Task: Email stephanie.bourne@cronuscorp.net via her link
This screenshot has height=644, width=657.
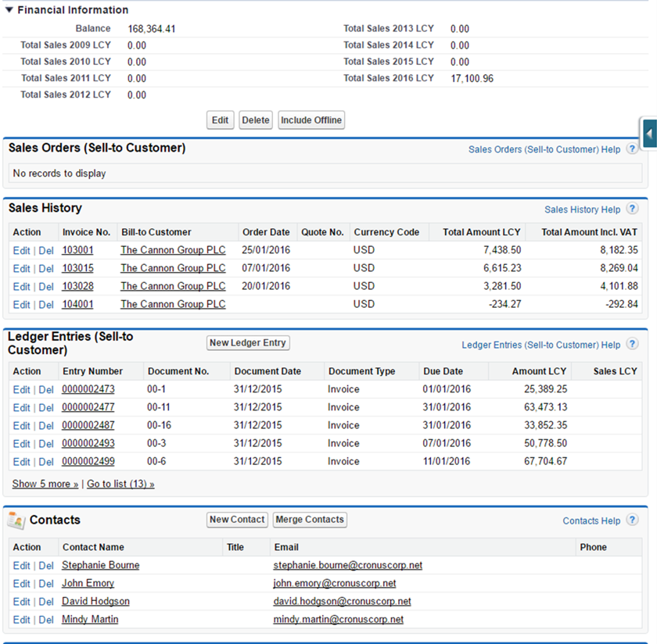Action: pyautogui.click(x=347, y=564)
